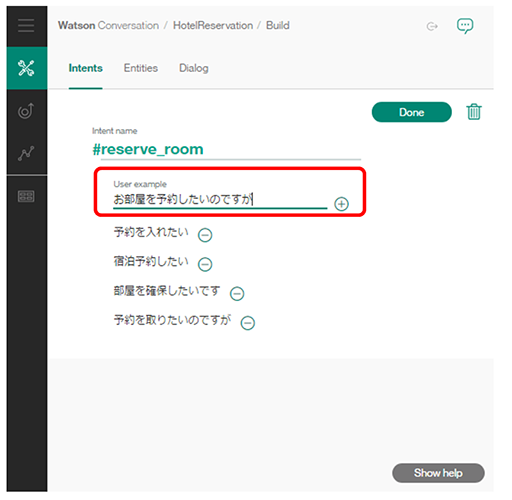Click the HotelReservation breadcrumb link
This screenshot has width=512, height=500.
click(213, 26)
